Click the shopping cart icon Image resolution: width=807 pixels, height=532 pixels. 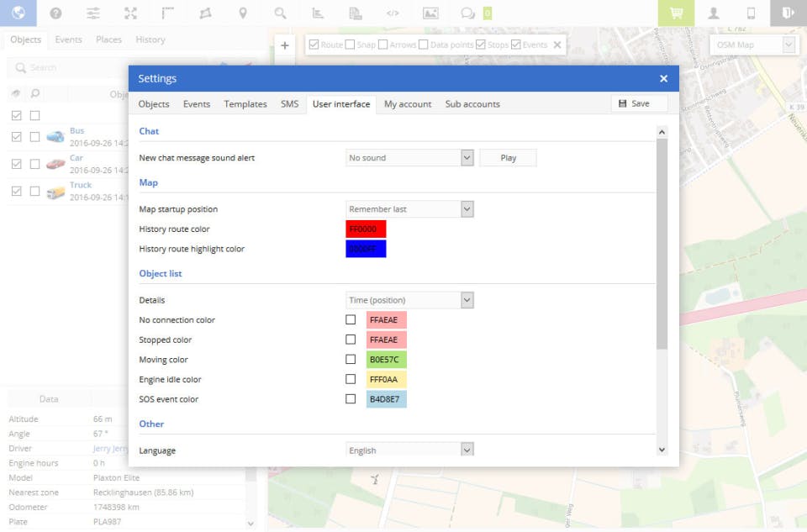[675, 13]
